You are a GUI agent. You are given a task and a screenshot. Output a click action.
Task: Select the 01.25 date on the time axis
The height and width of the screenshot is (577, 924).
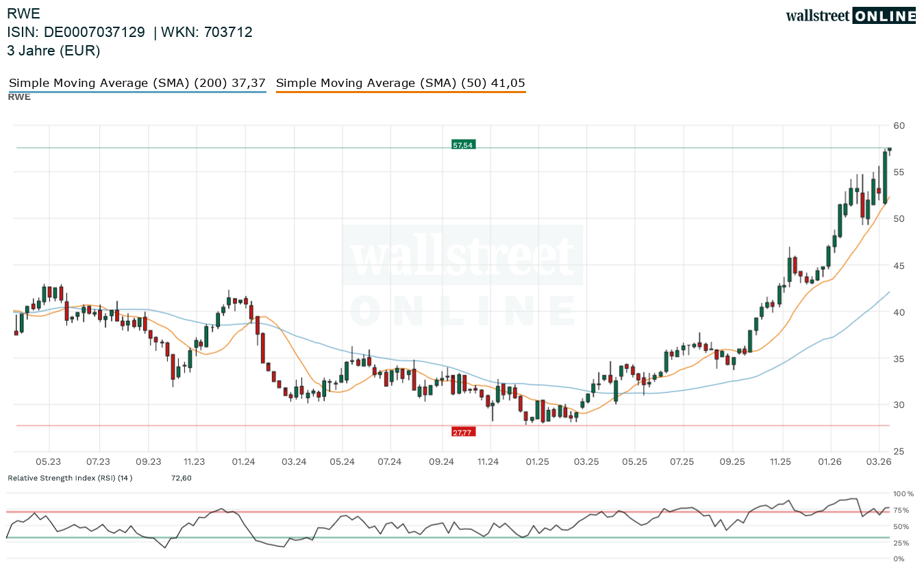(x=537, y=462)
